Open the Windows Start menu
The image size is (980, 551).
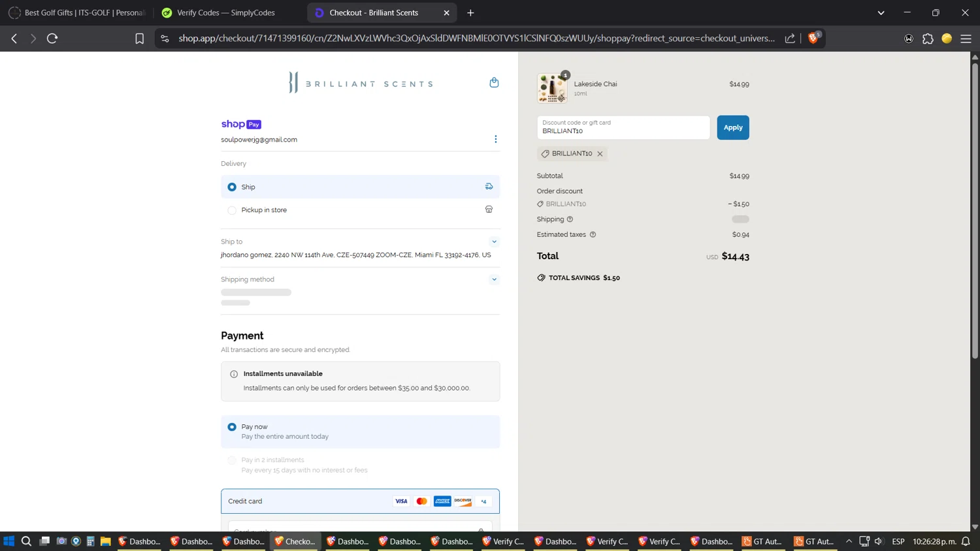(x=9, y=541)
